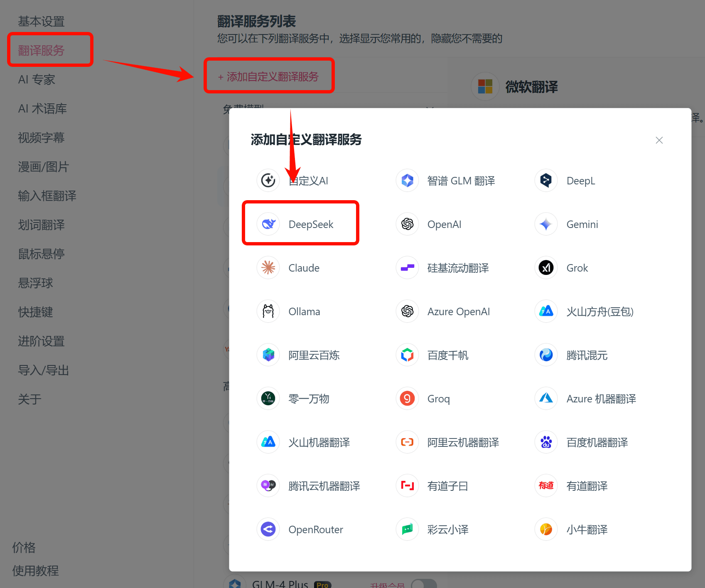Open 输入框翻译 settings

pos(47,196)
